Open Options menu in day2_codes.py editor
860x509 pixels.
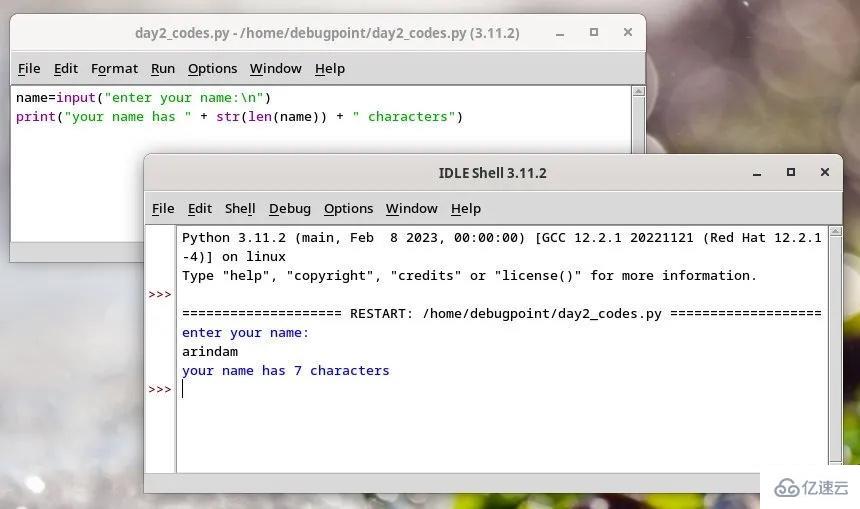213,69
